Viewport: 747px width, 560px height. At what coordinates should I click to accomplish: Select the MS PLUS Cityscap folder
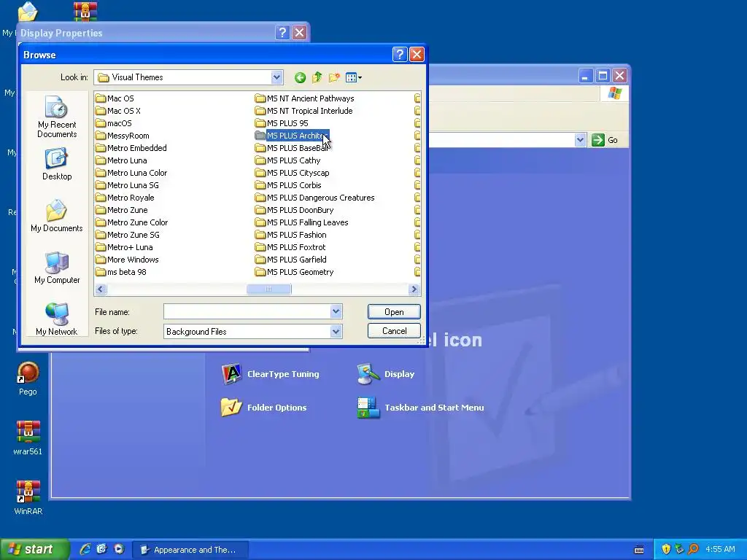(293, 173)
